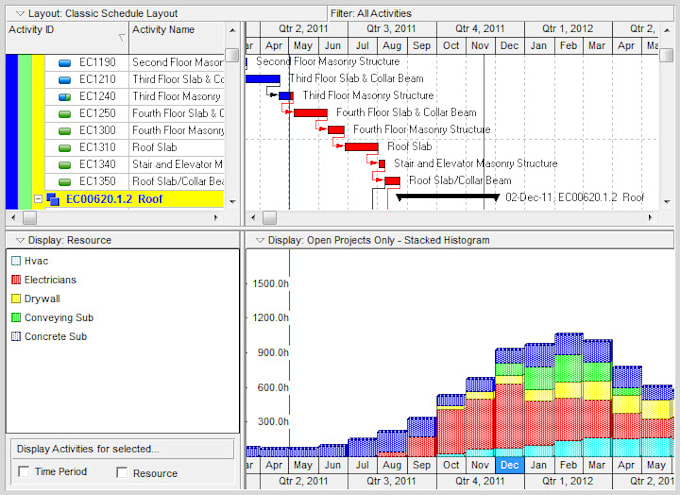Image resolution: width=680 pixels, height=495 pixels.
Task: Click the Jan month in histogram timescale
Action: pyautogui.click(x=539, y=465)
